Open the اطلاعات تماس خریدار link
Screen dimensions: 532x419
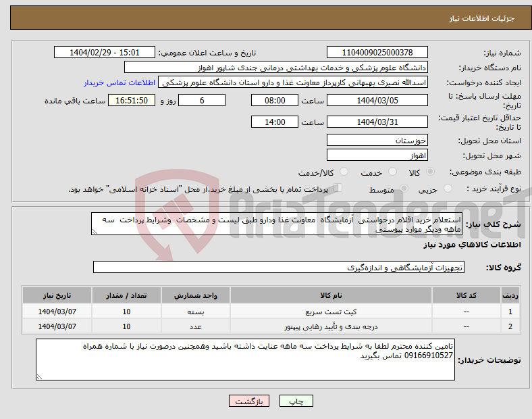[x=119, y=82]
